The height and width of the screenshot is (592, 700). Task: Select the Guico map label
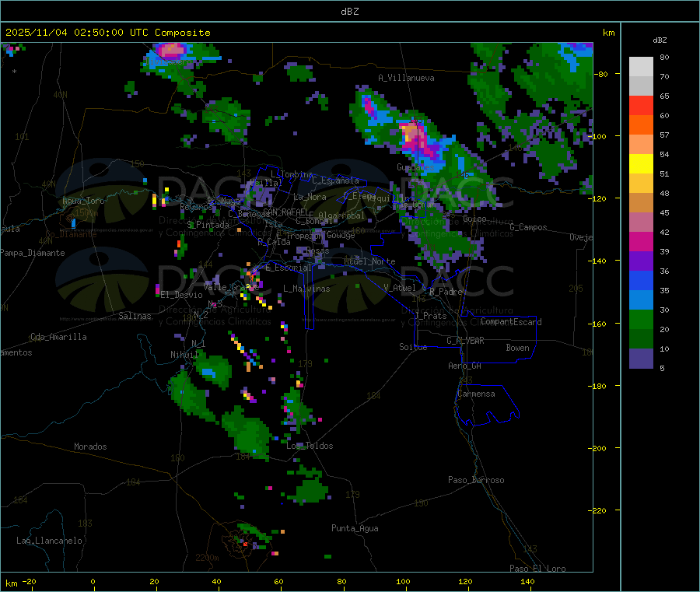click(x=474, y=219)
